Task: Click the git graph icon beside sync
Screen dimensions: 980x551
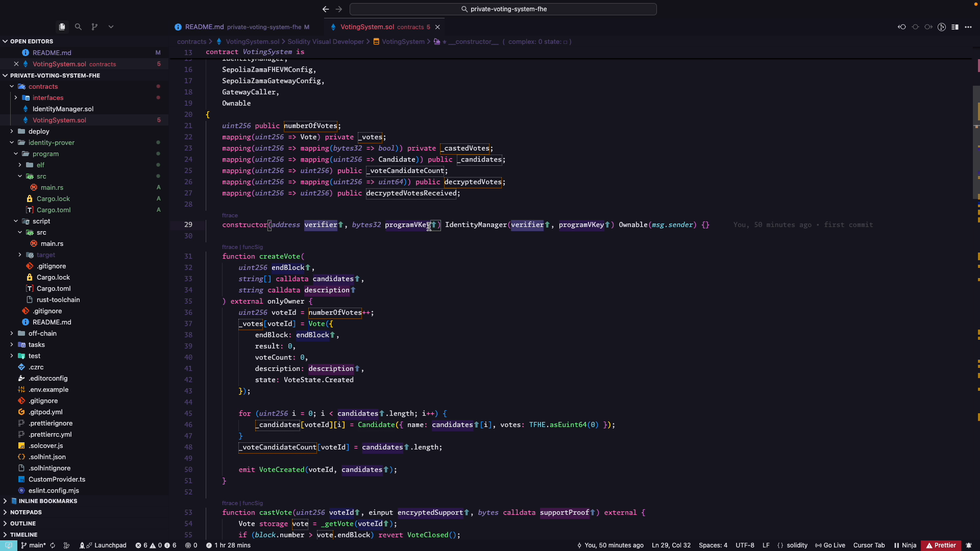Action: (66, 545)
